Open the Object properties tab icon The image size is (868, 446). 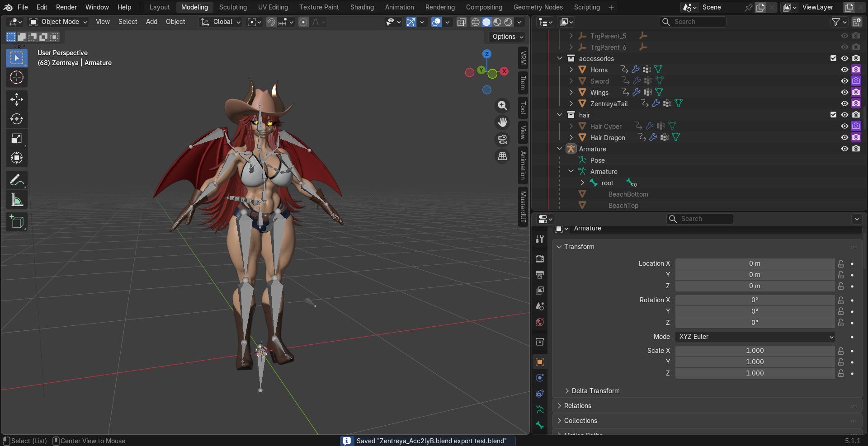point(539,362)
